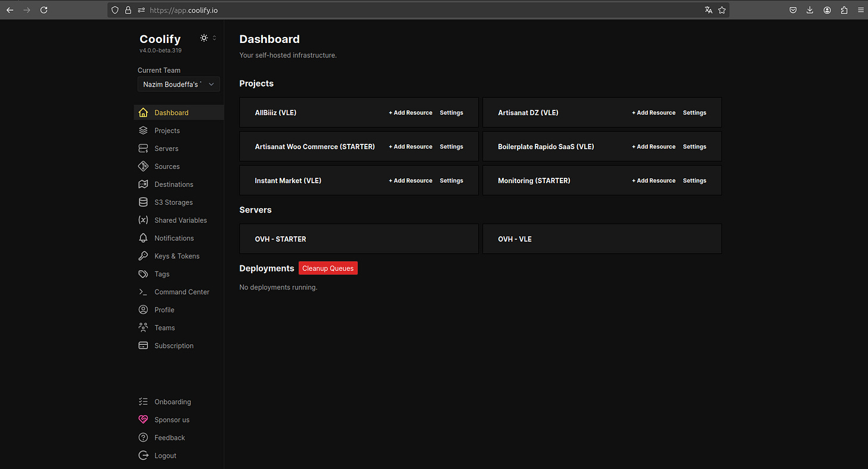Click the Notifications bell icon
The width and height of the screenshot is (868, 469).
(143, 237)
